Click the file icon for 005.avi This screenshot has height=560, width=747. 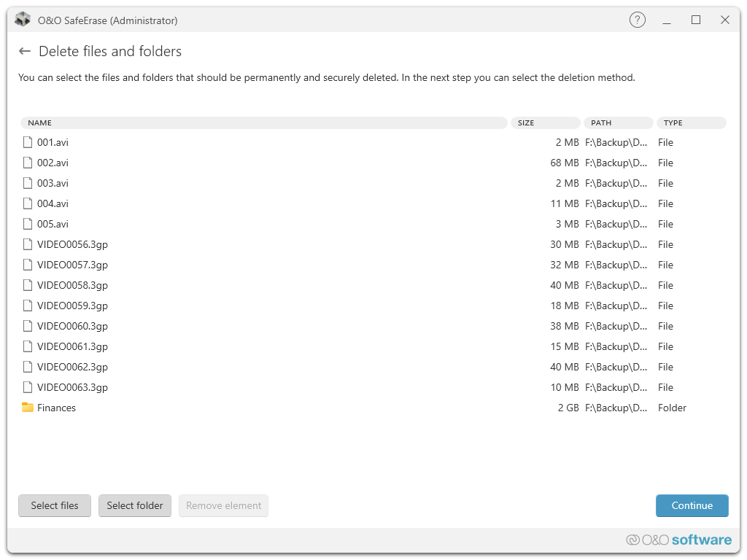[28, 224]
